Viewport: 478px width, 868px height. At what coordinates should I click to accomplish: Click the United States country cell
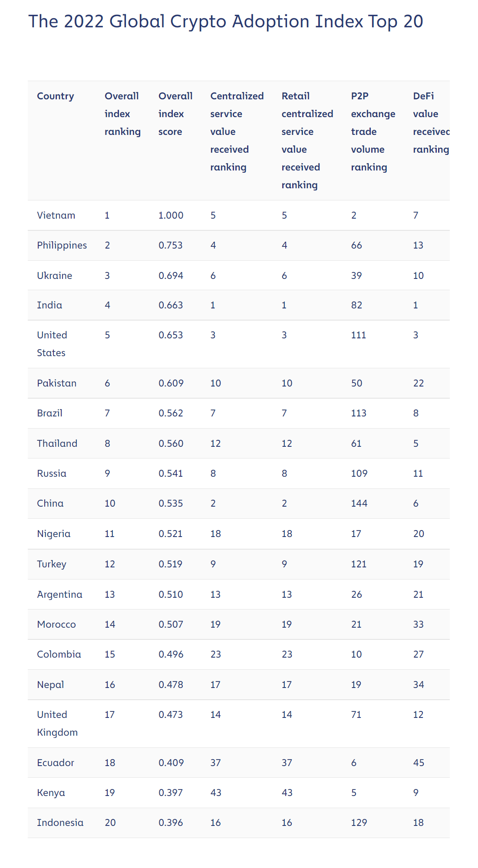(x=52, y=344)
